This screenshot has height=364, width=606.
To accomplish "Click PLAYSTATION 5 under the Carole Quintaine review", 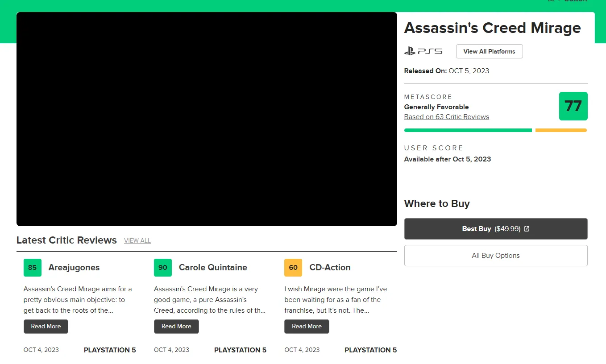I will pos(240,350).
